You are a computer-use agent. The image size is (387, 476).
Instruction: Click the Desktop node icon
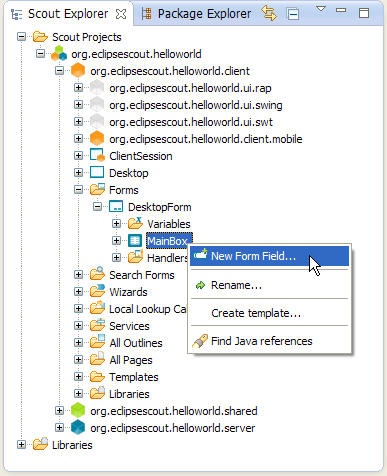97,172
